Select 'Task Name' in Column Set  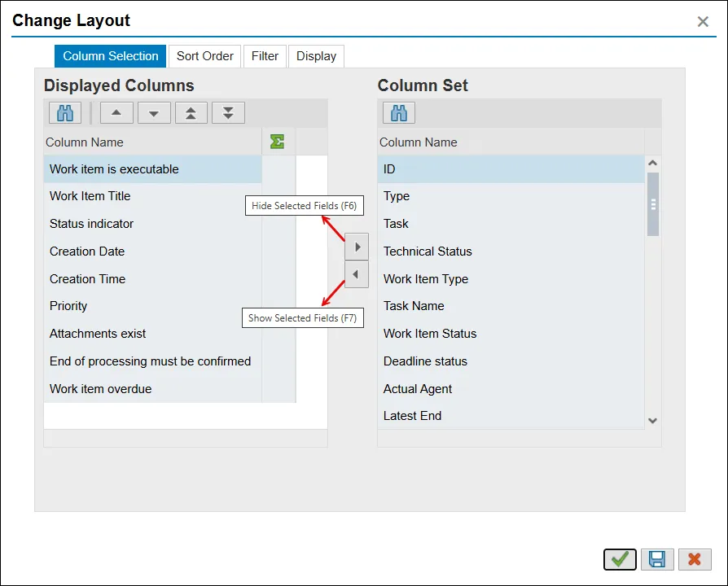point(511,306)
